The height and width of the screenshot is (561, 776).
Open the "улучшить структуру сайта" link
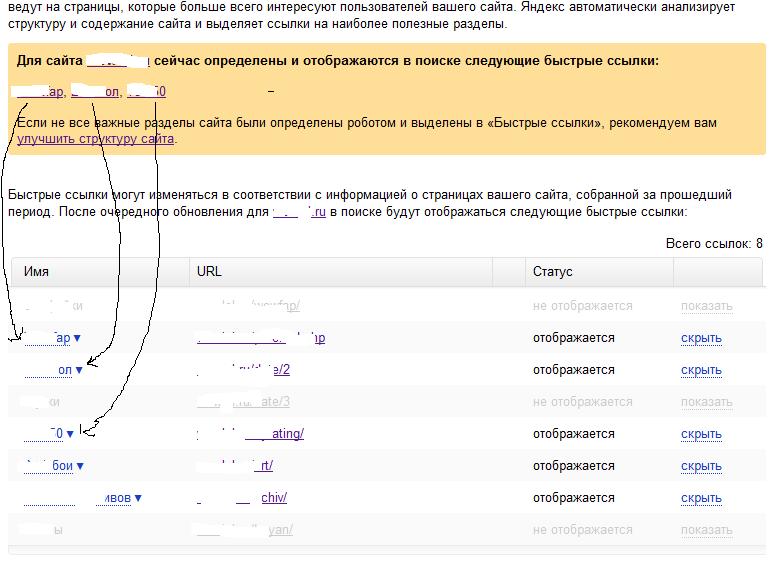[96, 139]
